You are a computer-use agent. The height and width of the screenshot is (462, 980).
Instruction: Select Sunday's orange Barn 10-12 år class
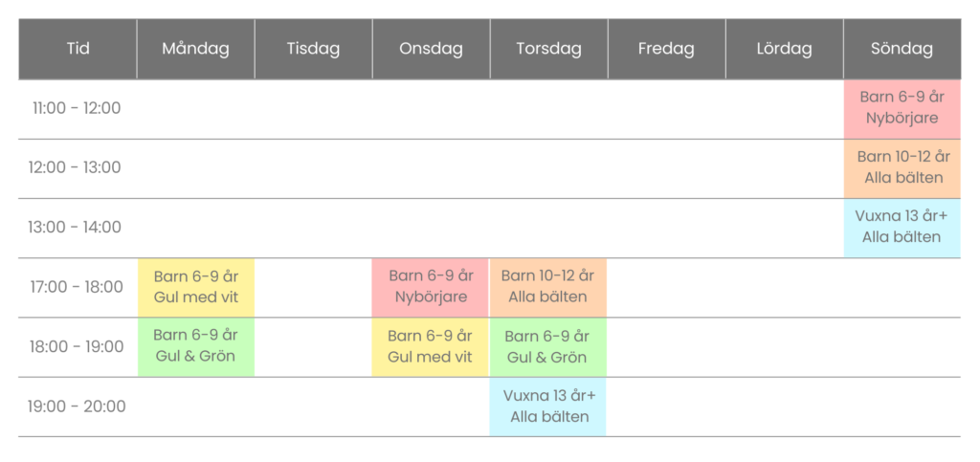tap(902, 167)
